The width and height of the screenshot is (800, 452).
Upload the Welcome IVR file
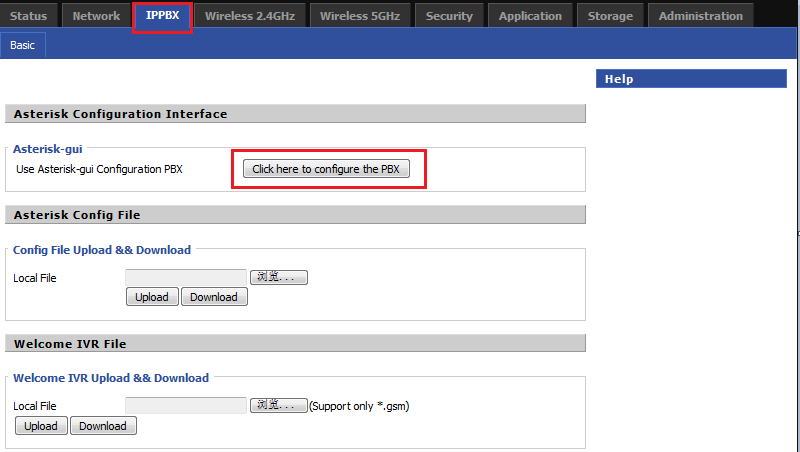[41, 426]
